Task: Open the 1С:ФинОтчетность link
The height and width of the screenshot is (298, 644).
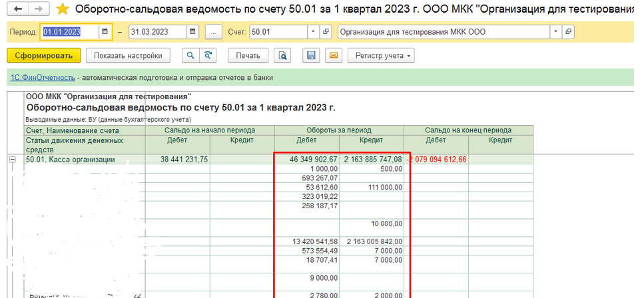Action: click(43, 78)
